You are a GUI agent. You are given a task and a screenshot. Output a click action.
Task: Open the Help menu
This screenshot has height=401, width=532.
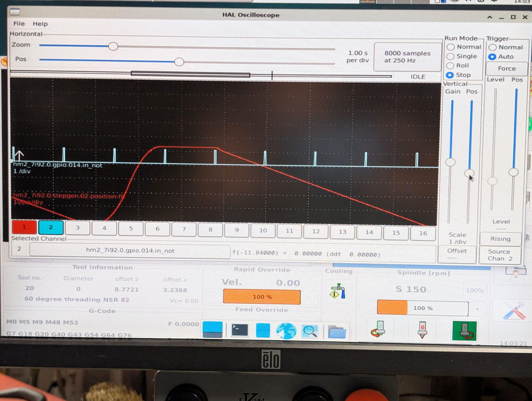(x=40, y=24)
